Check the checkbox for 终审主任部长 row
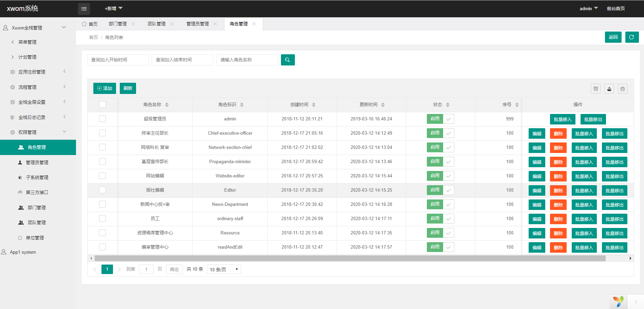The height and width of the screenshot is (309, 644). (x=102, y=133)
